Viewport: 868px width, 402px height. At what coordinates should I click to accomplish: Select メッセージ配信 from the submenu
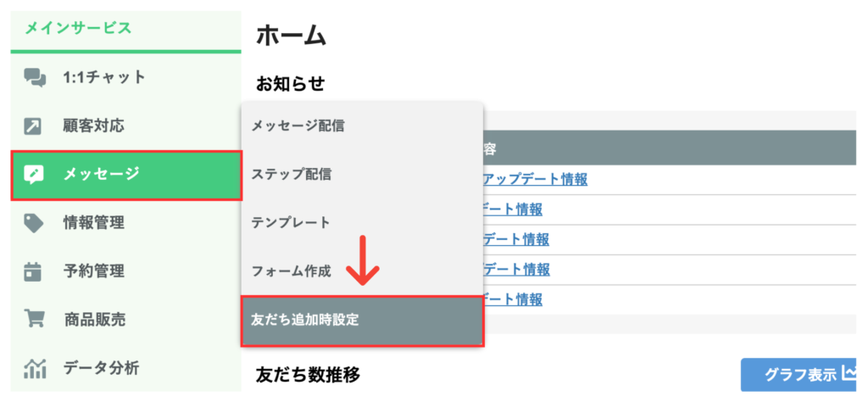point(298,126)
